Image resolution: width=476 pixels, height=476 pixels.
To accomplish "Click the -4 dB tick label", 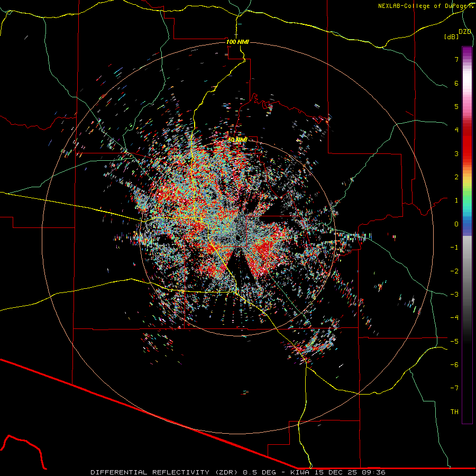I will pos(454,318).
